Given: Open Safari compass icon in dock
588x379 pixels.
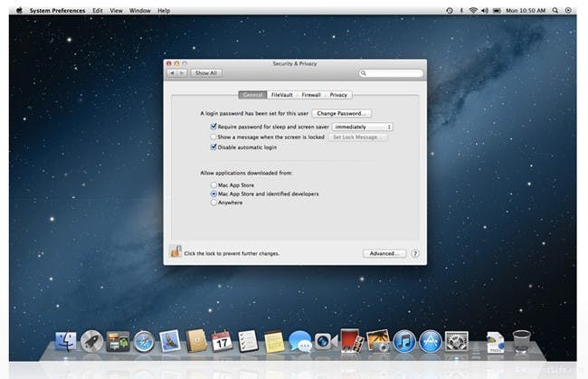Looking at the screenshot, I should tap(144, 342).
